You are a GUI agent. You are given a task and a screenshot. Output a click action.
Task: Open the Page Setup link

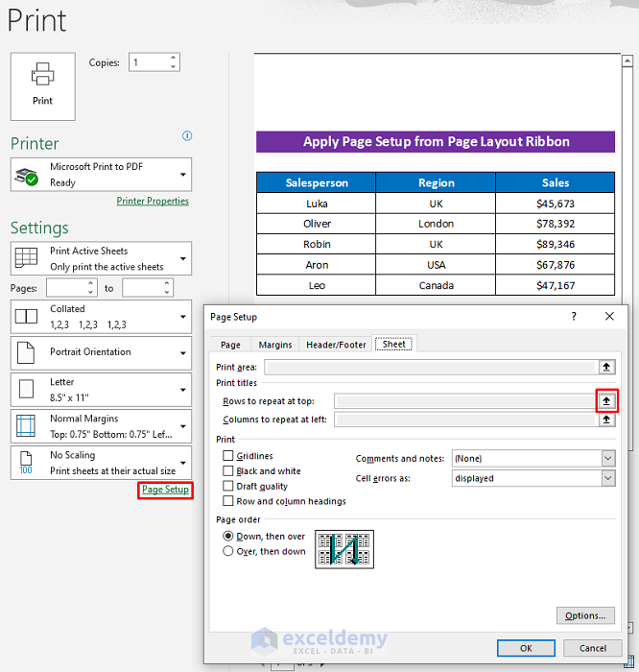pos(165,490)
